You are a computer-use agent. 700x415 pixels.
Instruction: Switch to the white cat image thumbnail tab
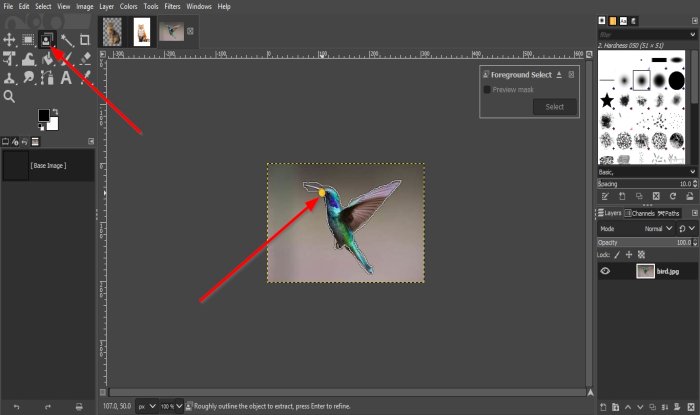[143, 31]
